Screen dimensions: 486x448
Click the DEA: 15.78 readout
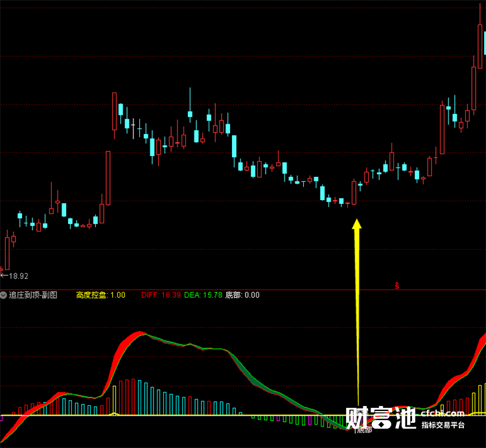[203, 295]
